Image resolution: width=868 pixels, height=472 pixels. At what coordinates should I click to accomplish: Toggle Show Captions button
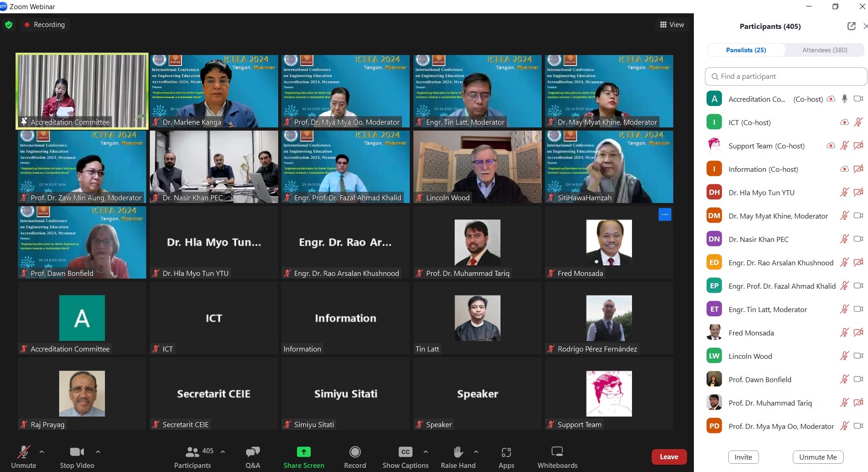[x=405, y=452]
